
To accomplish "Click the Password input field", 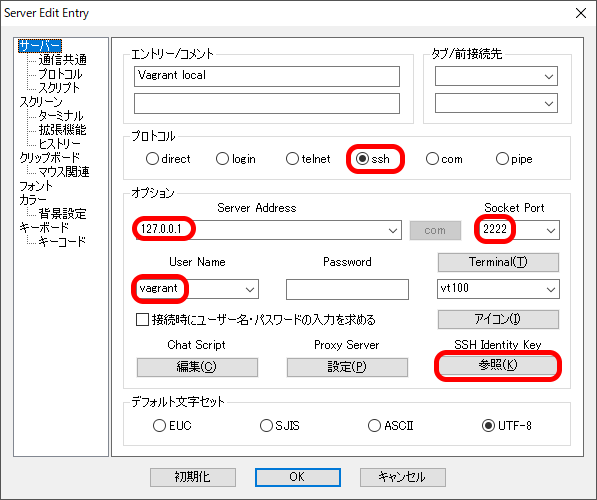I will tap(347, 289).
